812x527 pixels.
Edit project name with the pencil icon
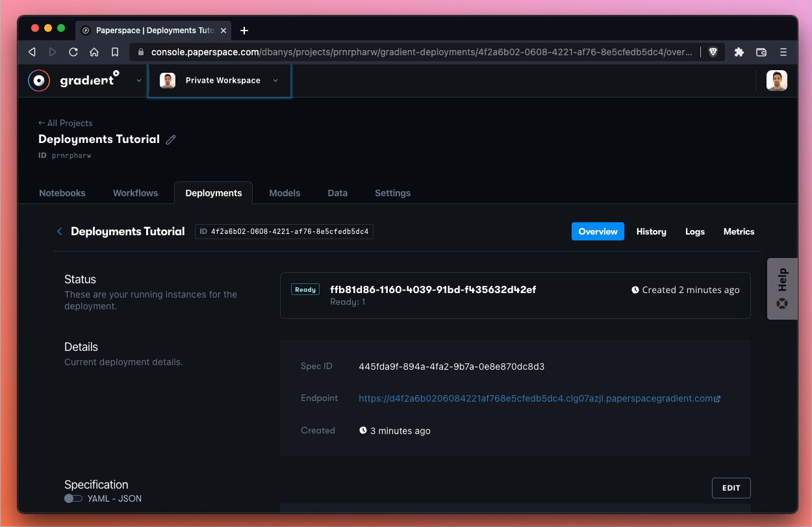point(171,140)
